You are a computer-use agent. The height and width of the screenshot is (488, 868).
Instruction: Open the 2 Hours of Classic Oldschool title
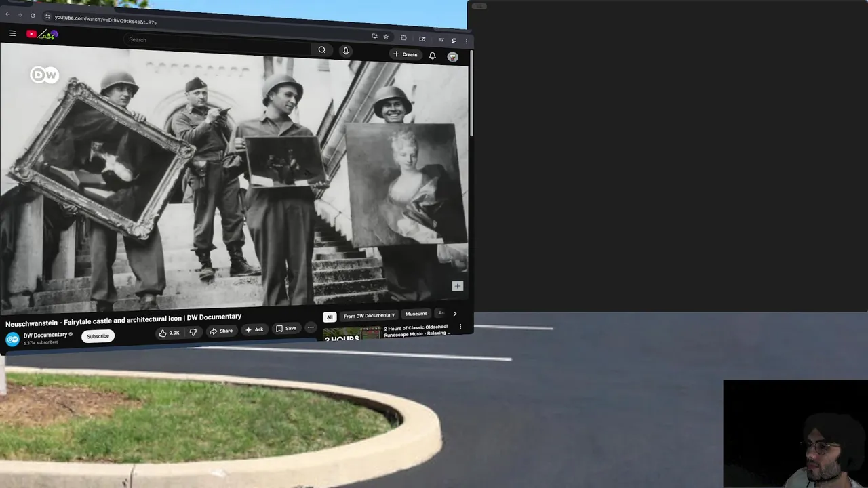click(x=416, y=330)
